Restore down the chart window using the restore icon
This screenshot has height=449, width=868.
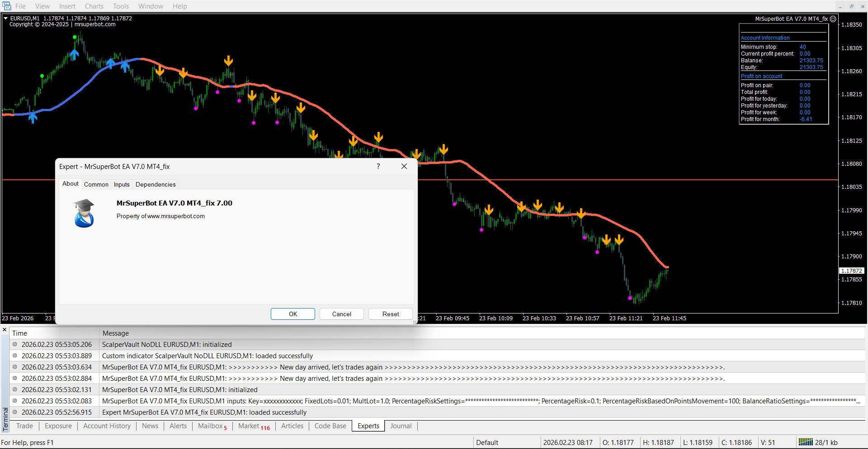[x=851, y=6]
